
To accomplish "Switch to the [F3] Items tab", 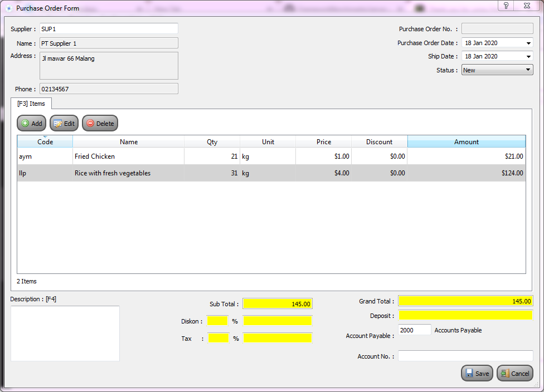I will pos(31,104).
